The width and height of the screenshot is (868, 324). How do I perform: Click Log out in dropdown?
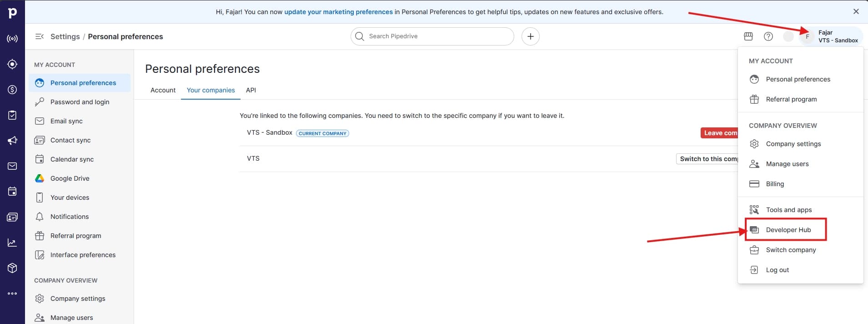[x=800, y=270]
